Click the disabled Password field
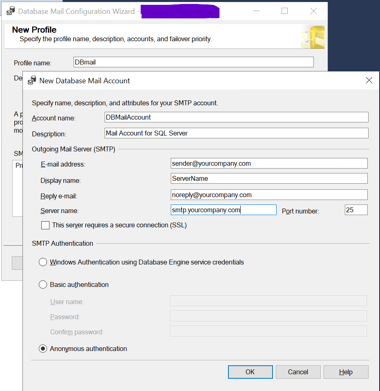The width and height of the screenshot is (380, 391). tap(268, 316)
